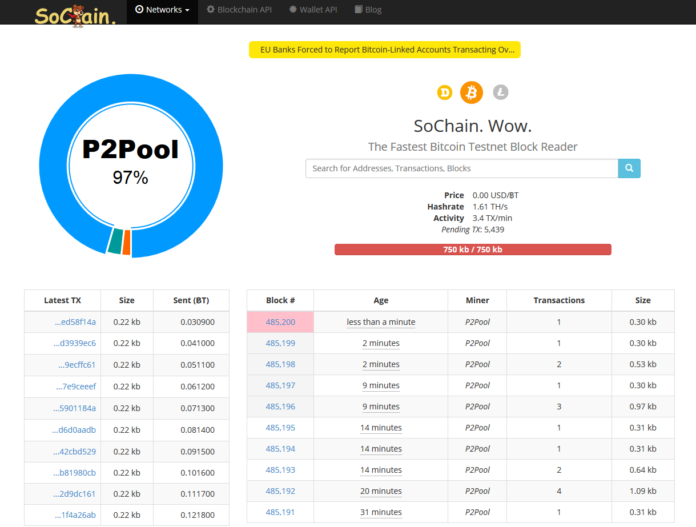Screen dimensions: 696x527
Task: Select the Dogecoin network icon
Action: pyautogui.click(x=444, y=92)
